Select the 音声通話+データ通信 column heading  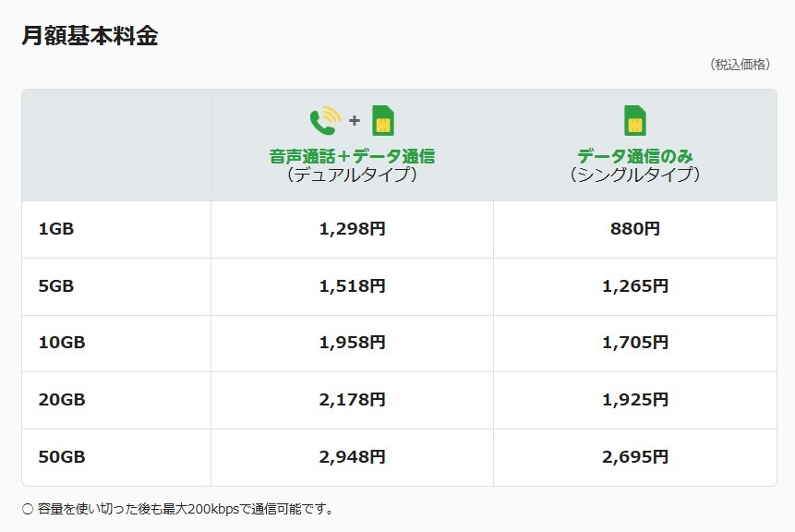[352, 156]
